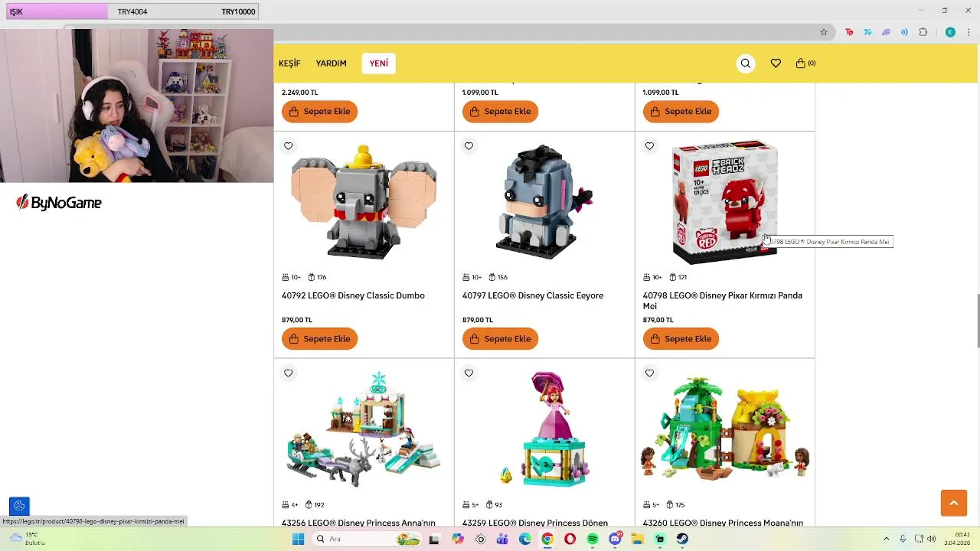Image resolution: width=980 pixels, height=551 pixels.
Task: Open the 43259 Disney Princess Dönen title
Action: pos(535,523)
